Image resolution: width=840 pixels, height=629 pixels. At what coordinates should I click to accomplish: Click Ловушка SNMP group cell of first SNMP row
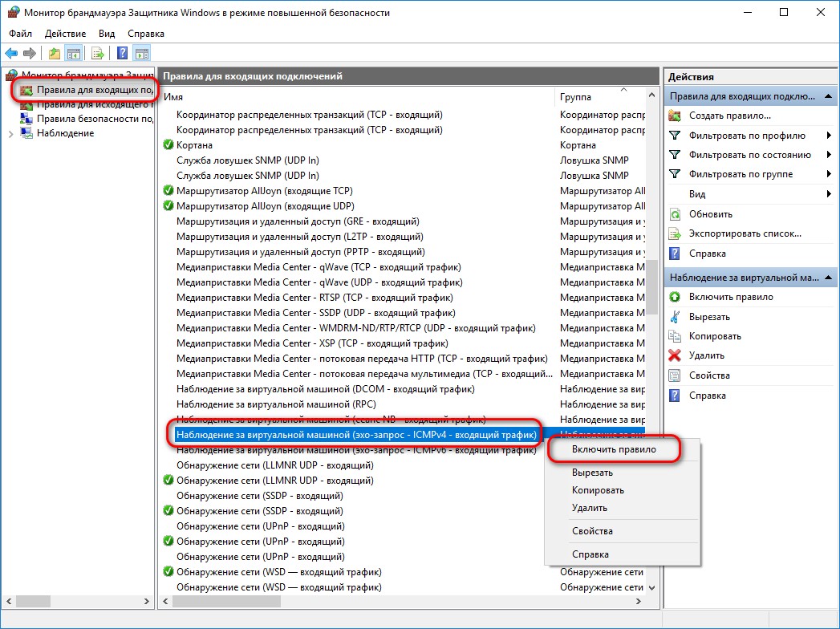[x=594, y=160]
